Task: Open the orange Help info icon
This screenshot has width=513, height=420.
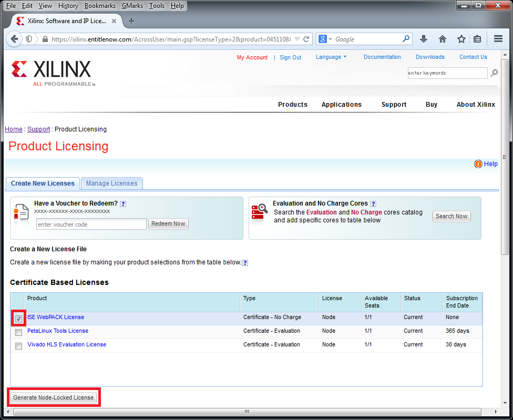Action: tap(478, 164)
